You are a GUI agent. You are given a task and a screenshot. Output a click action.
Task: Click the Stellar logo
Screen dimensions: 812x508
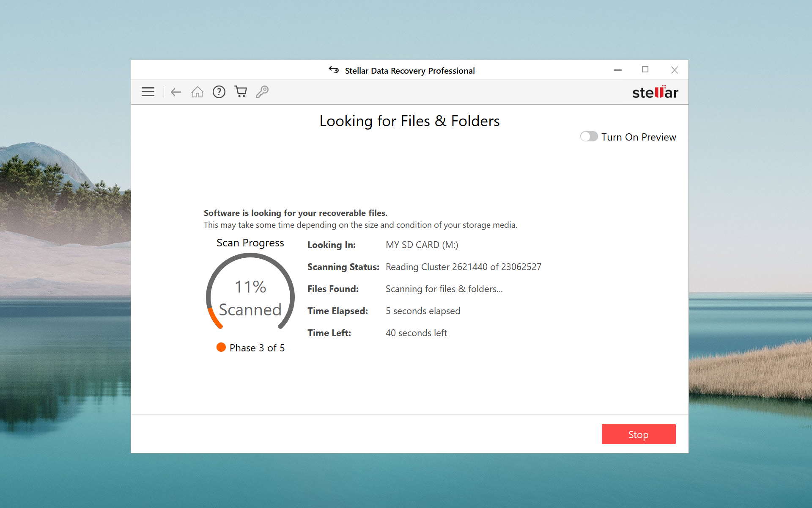(x=655, y=92)
